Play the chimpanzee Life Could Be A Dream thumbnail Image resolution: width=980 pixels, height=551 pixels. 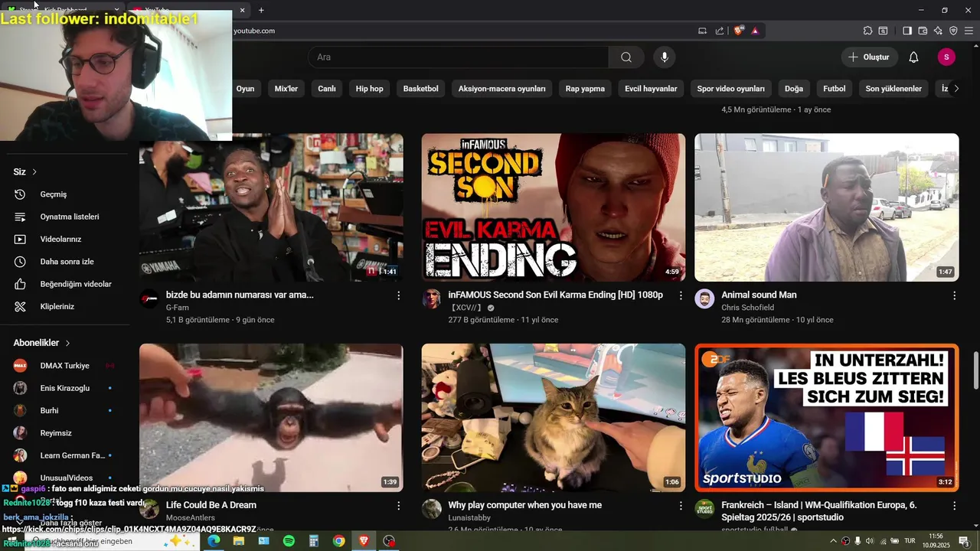pos(271,418)
